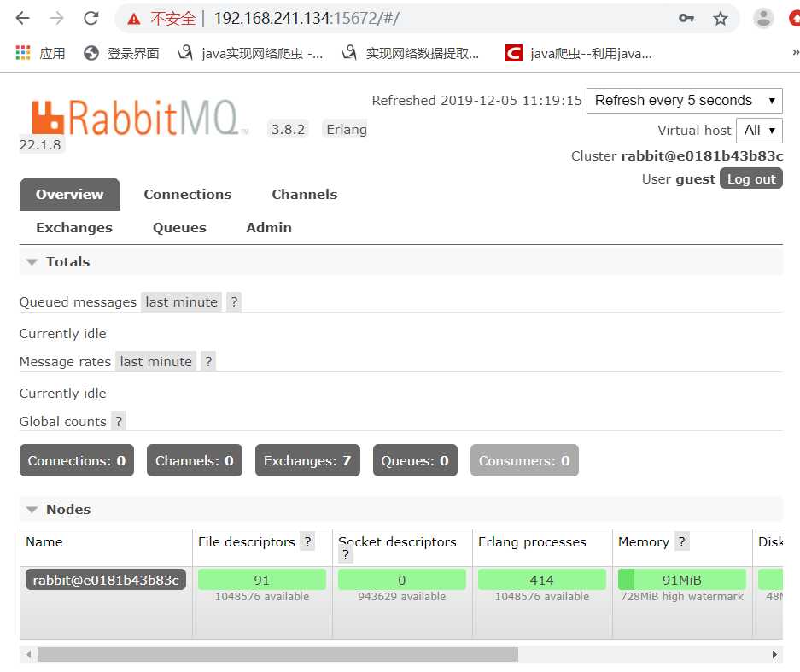
Task: Open node rabbit@e0181b43b83c details
Action: [x=106, y=580]
